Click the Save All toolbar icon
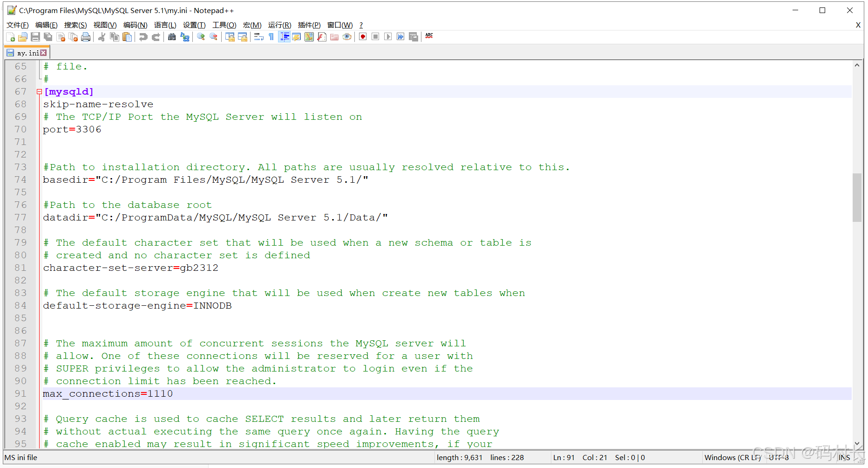 click(x=48, y=37)
